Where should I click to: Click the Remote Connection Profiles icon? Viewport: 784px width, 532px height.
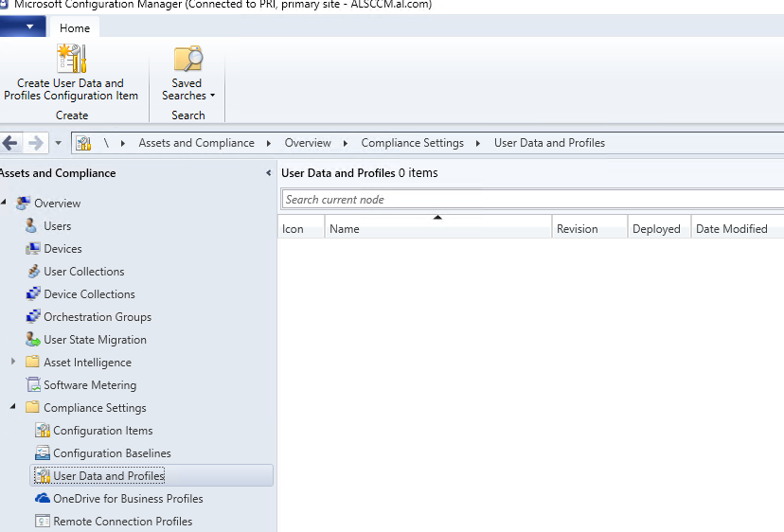pos(43,521)
